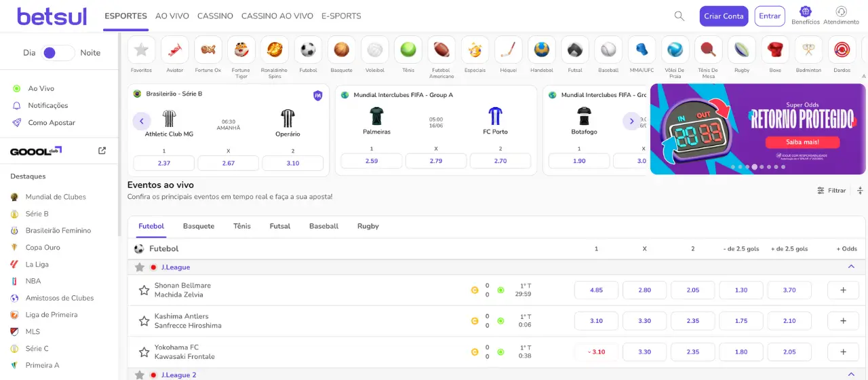Select the Futebol Americano icon
This screenshot has height=380, width=868.
(441, 50)
